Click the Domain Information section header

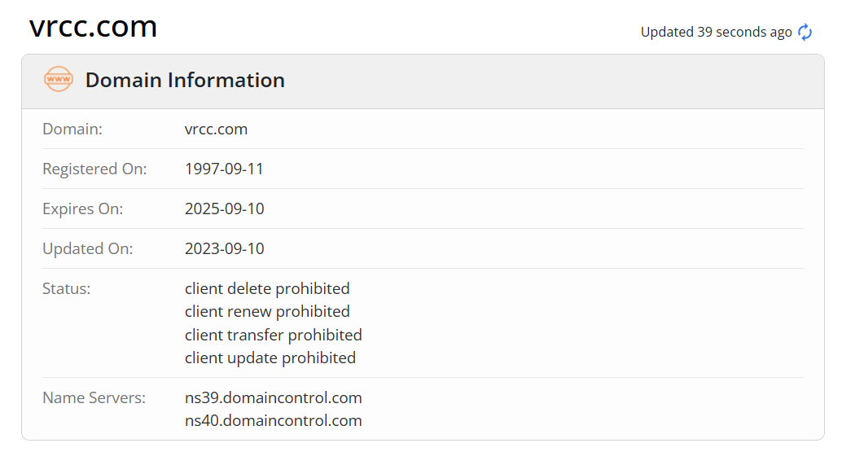click(185, 80)
